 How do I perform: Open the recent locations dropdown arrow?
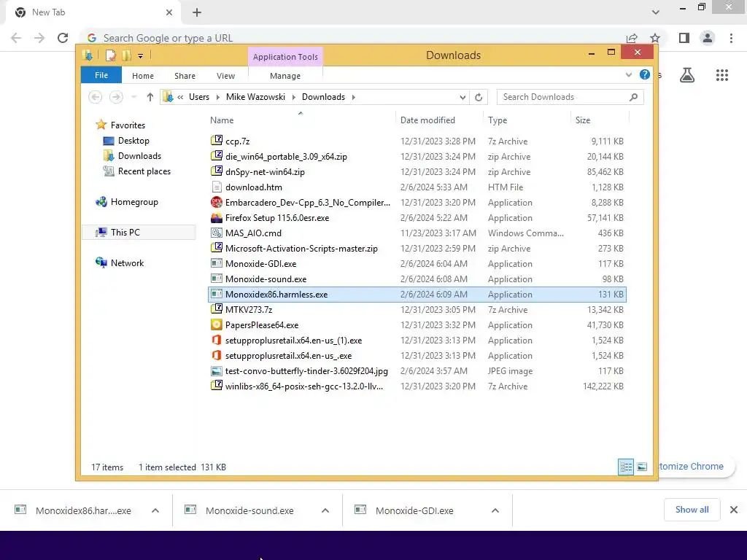click(134, 97)
